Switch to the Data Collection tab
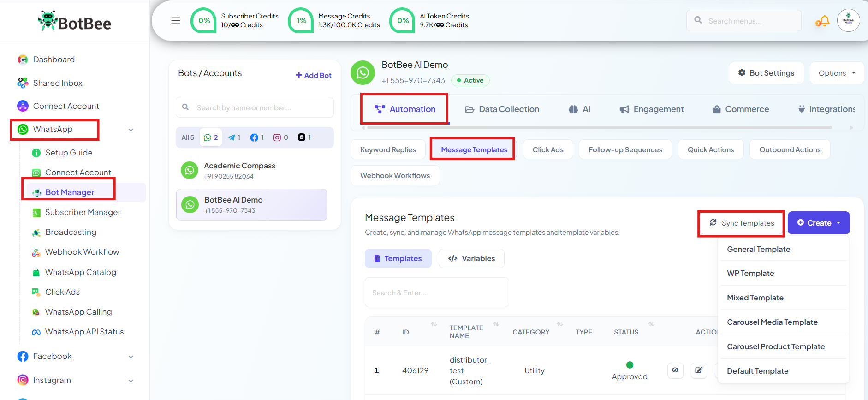The image size is (868, 400). [502, 109]
